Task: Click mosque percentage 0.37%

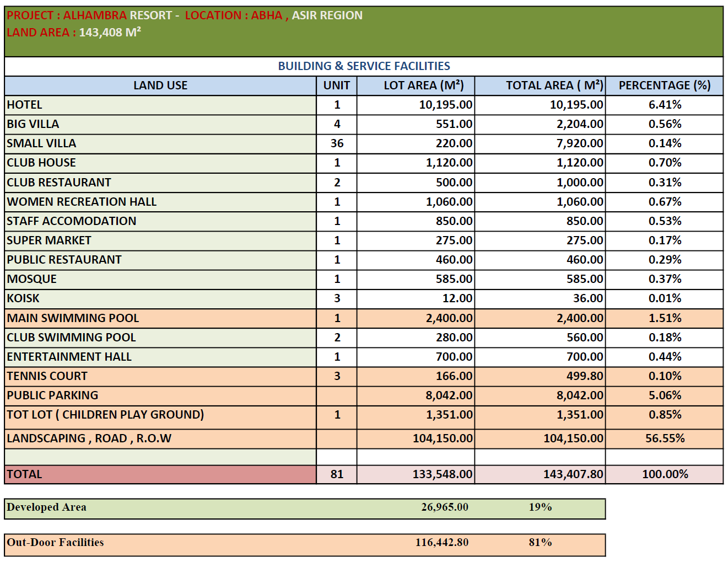Action: click(x=665, y=279)
